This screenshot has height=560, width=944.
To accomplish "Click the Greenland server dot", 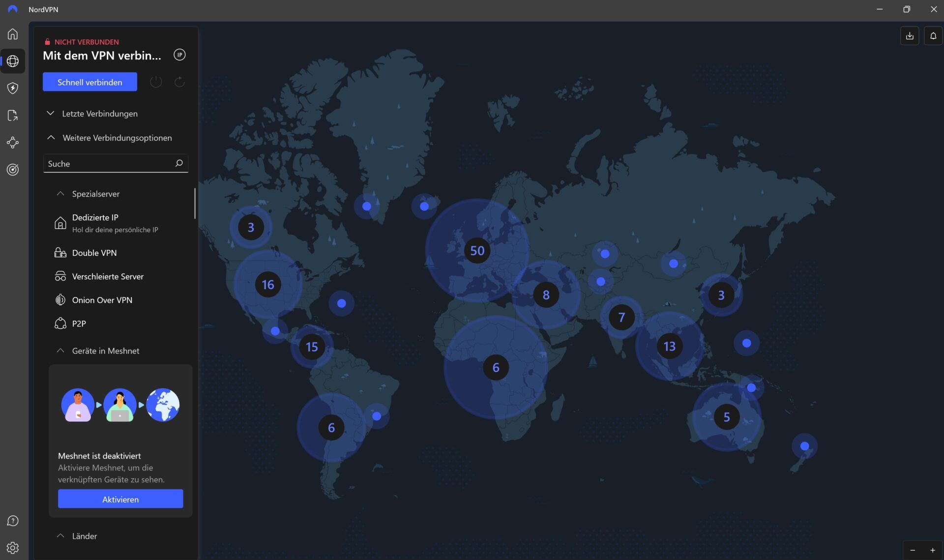I will click(x=367, y=206).
